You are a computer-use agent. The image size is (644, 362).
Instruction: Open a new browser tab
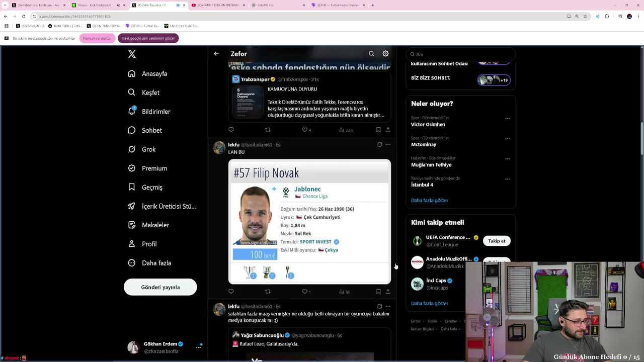click(372, 5)
